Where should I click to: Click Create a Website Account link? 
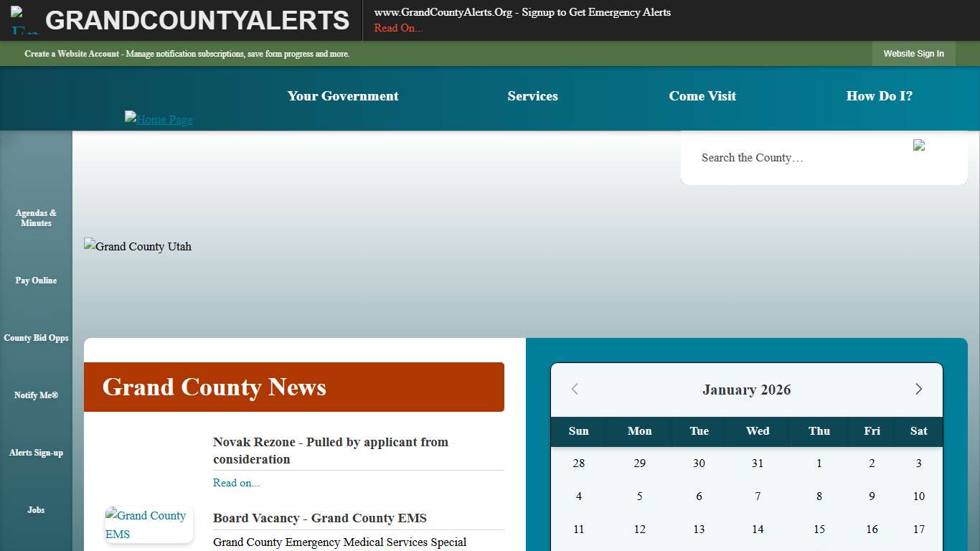tap(72, 54)
